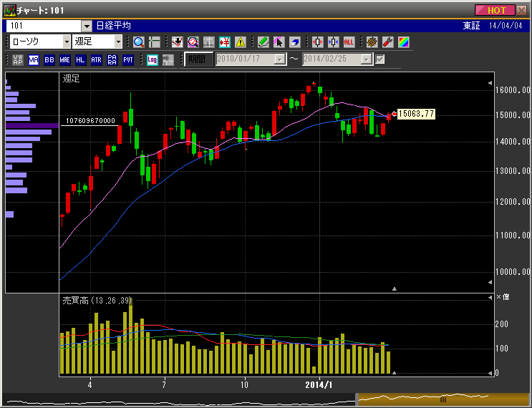Click the magnifier zoom icon
The image size is (532, 408).
click(x=139, y=42)
